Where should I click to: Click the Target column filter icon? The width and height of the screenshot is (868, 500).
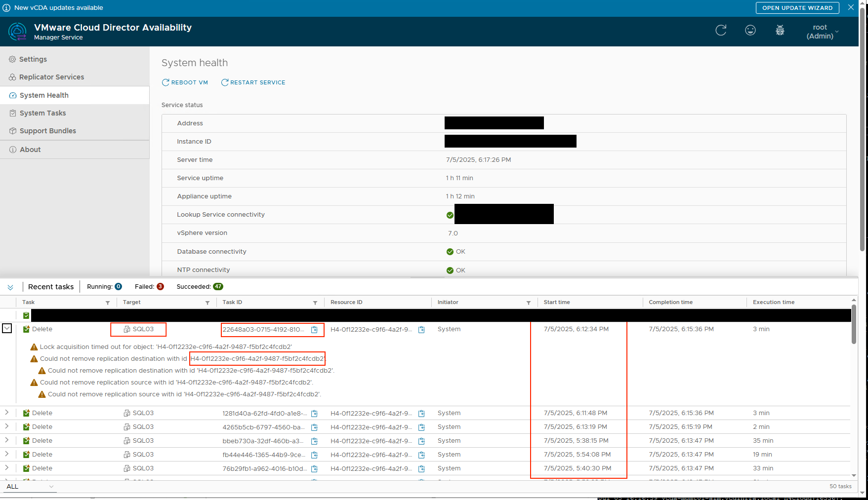point(207,303)
